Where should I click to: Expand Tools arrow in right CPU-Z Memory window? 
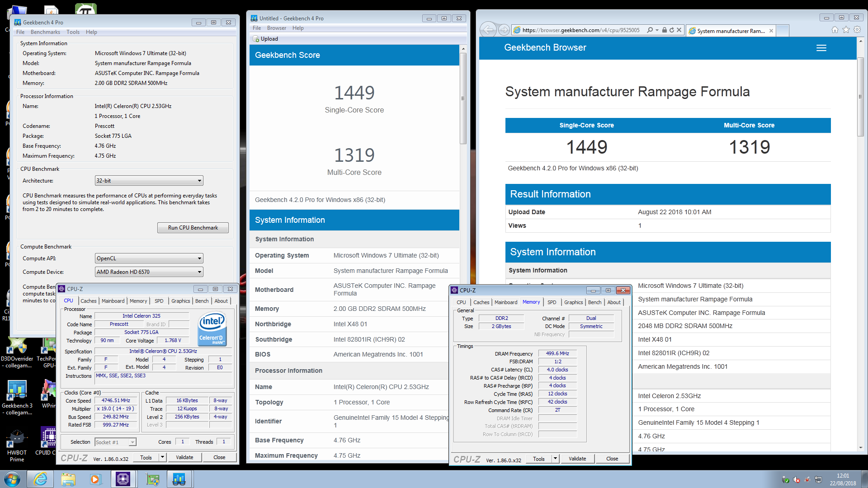click(x=556, y=459)
